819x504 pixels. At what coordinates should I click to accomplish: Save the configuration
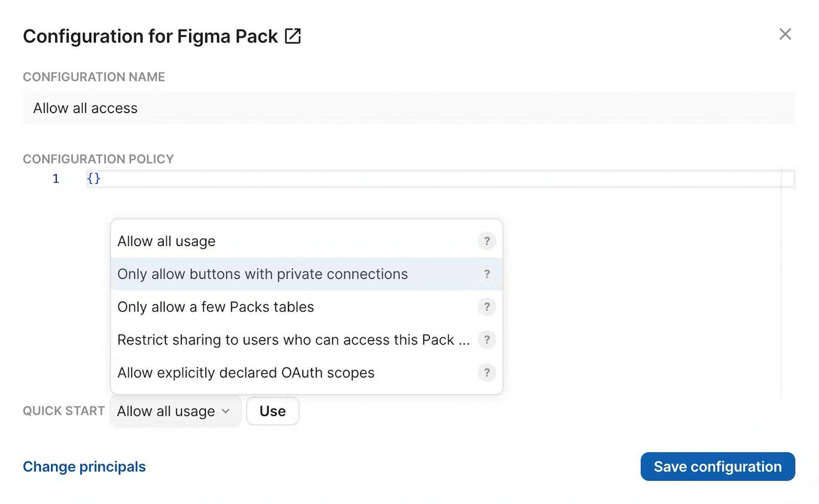(717, 466)
